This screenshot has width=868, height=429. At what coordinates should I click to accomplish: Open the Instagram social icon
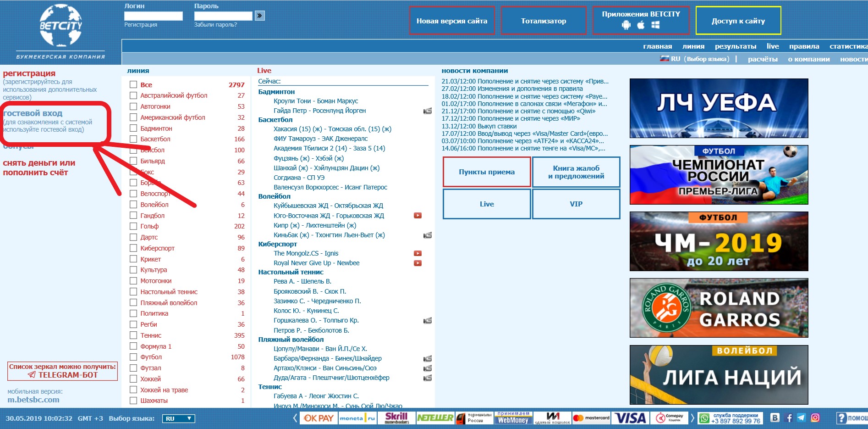point(815,418)
